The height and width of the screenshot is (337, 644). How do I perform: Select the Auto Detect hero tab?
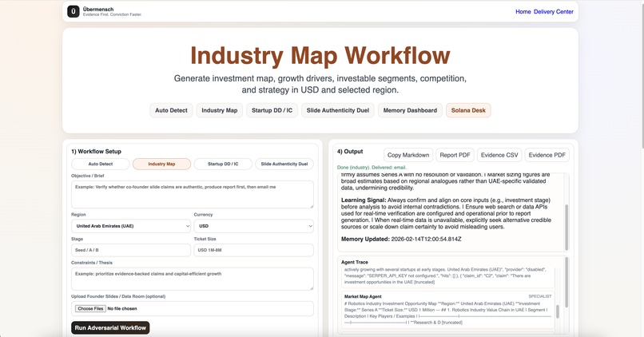coord(171,110)
